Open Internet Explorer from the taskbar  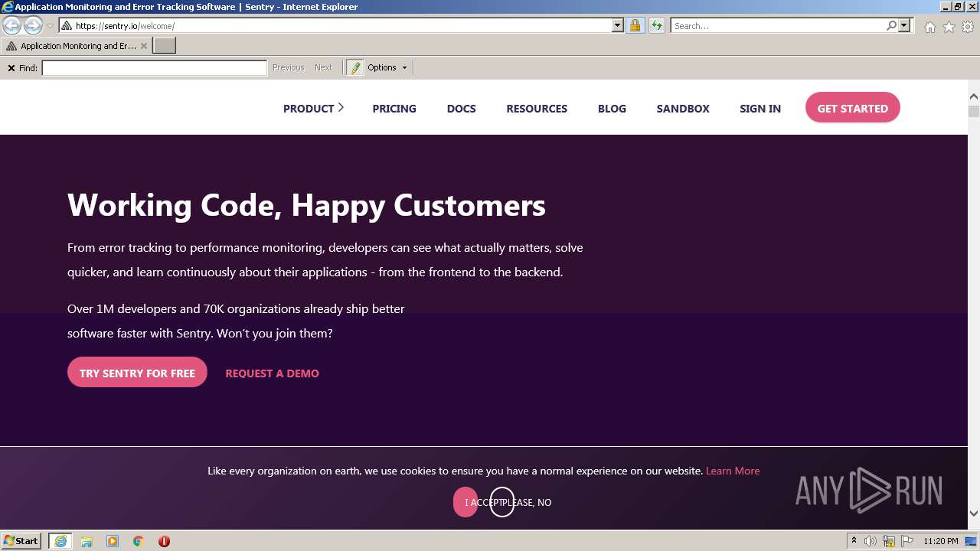pos(60,541)
